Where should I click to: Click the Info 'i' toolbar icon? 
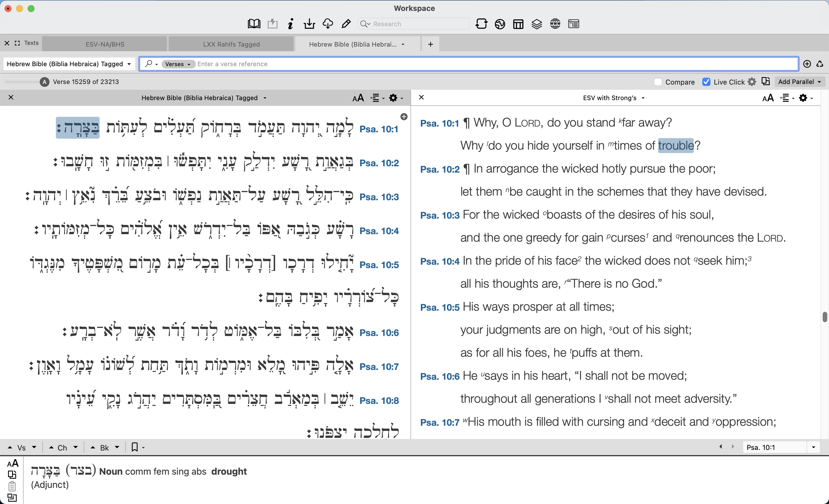pos(291,24)
